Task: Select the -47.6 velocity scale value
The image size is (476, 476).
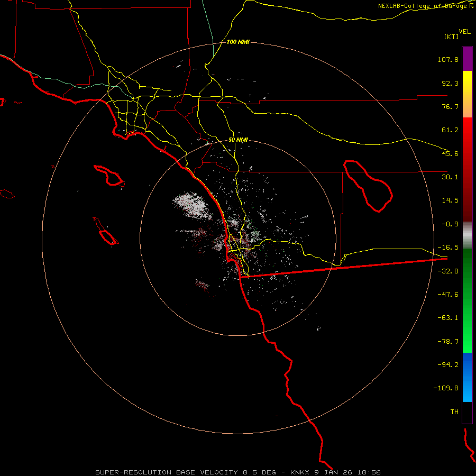Action: click(x=448, y=295)
